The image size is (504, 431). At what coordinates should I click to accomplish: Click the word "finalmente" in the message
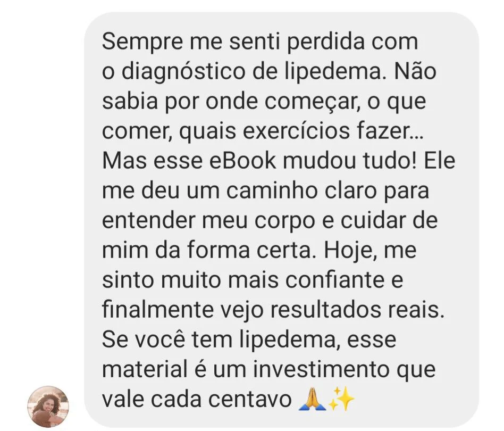coord(158,310)
